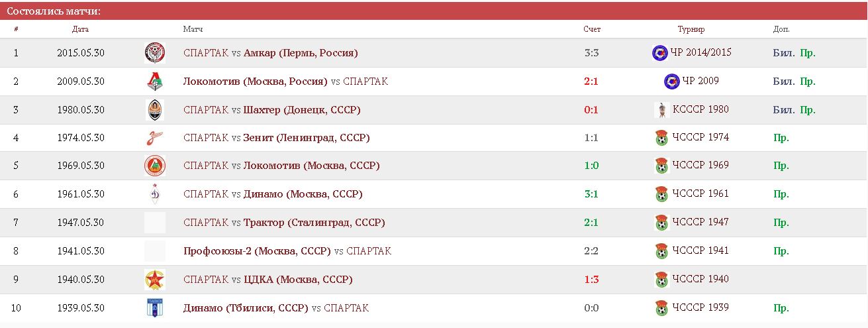Click the Dinamo Tbilisi logo in row 10
This screenshot has height=328, width=868.
tap(154, 308)
